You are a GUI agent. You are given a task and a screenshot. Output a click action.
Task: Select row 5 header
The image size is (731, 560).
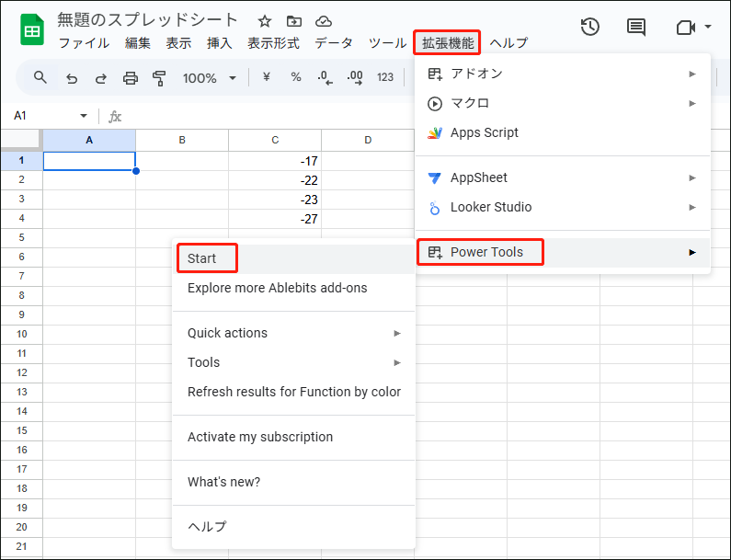point(21,237)
